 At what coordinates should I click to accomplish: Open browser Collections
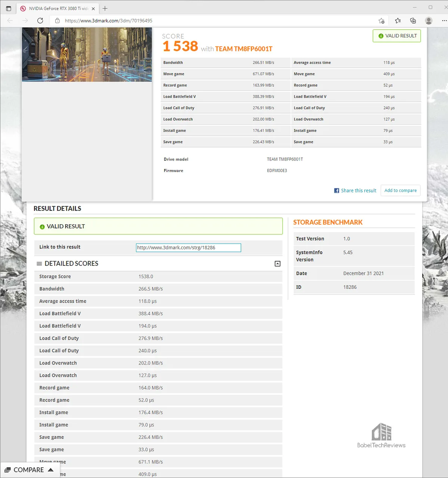pyautogui.click(x=413, y=21)
